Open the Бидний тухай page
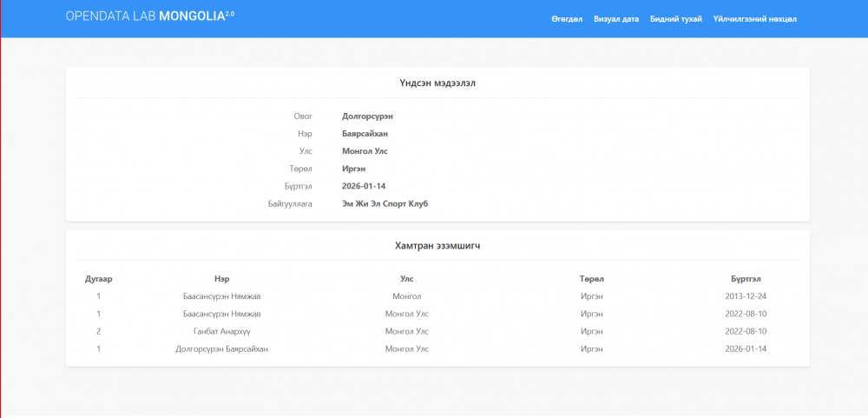The width and height of the screenshot is (868, 418). click(676, 19)
